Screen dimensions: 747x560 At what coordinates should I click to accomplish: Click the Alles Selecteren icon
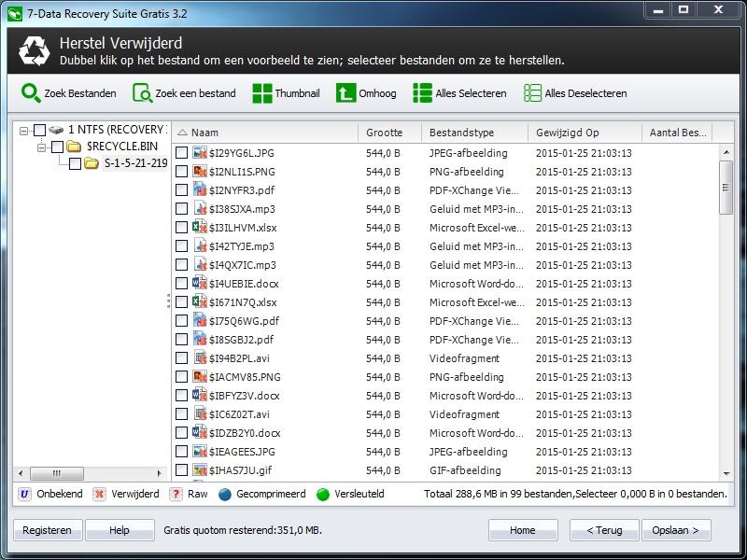click(423, 92)
